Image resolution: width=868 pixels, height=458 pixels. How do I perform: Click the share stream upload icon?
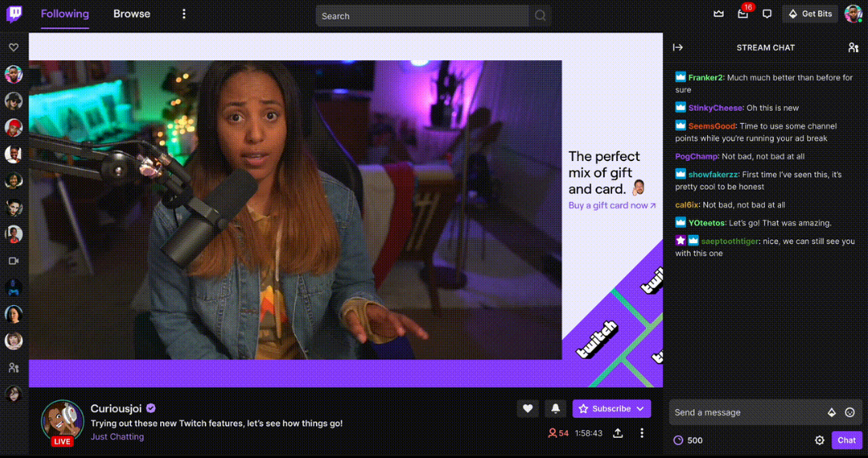pyautogui.click(x=618, y=433)
